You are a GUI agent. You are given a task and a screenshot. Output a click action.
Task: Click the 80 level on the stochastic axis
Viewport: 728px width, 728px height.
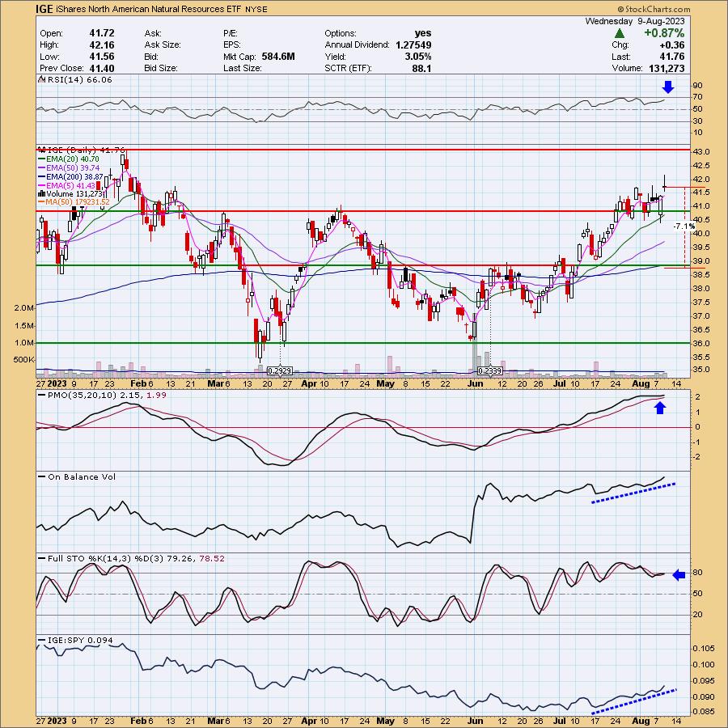pyautogui.click(x=697, y=573)
